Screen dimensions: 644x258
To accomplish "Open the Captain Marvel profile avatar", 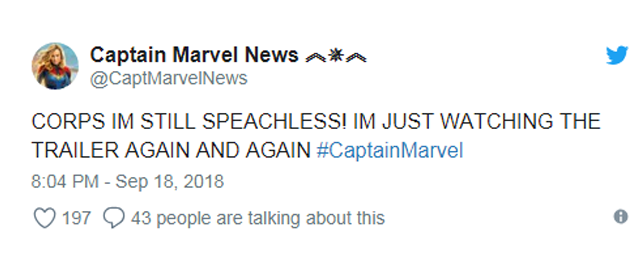I will [55, 66].
